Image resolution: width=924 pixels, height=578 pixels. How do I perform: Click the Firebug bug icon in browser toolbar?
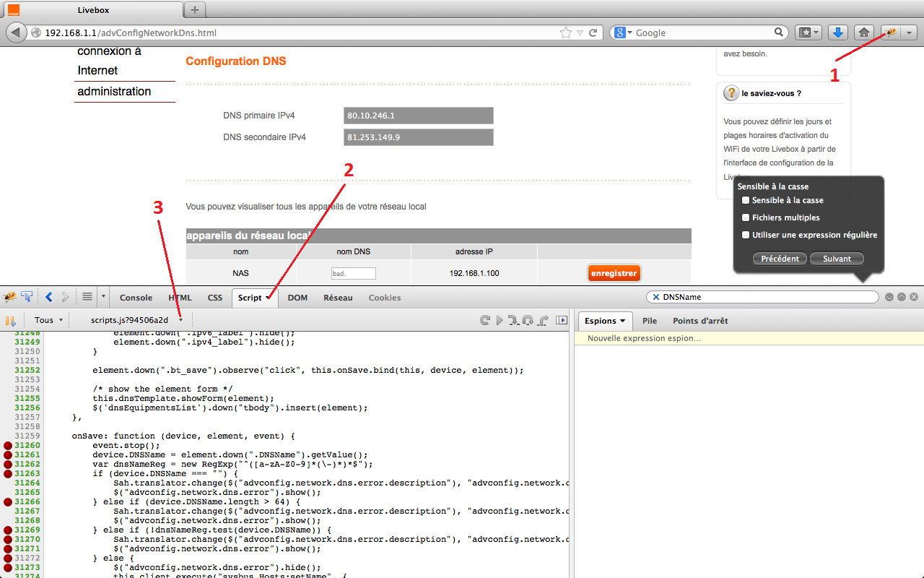pos(892,33)
